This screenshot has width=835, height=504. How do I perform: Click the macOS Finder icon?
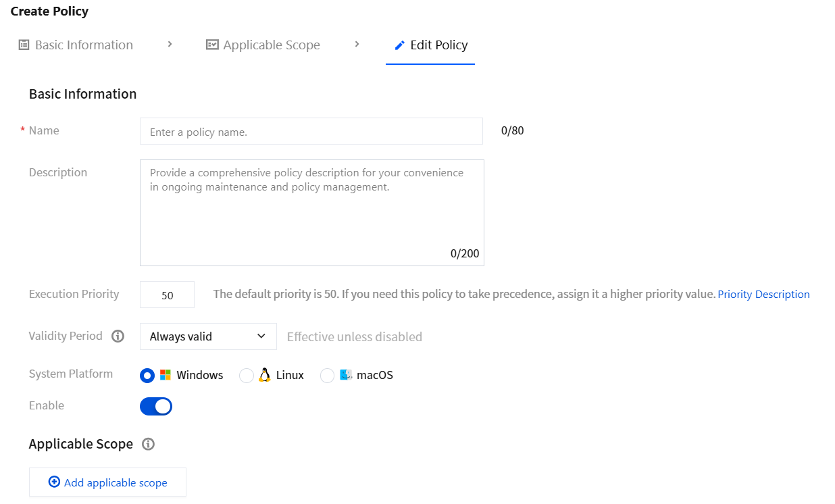[x=346, y=375]
